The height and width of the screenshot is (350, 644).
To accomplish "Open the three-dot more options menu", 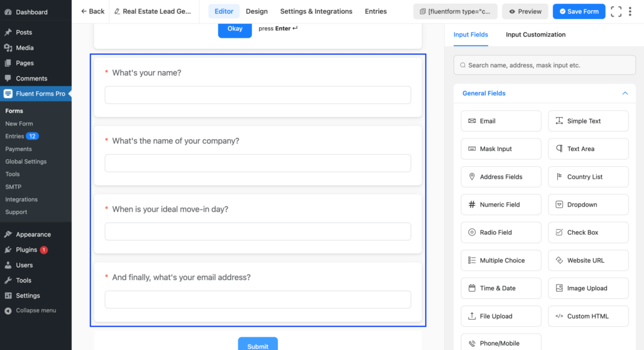I will point(630,11).
